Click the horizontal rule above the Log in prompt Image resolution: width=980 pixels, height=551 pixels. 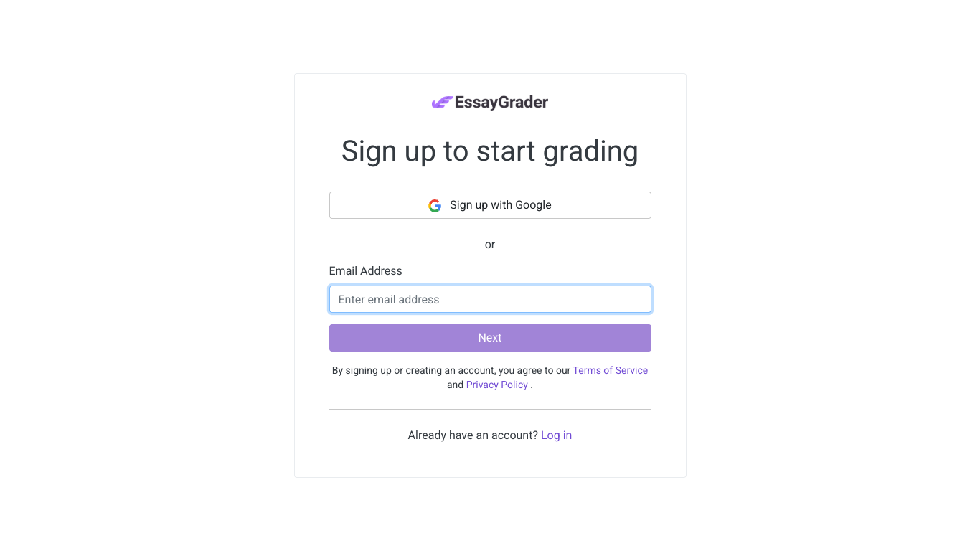[x=490, y=409]
